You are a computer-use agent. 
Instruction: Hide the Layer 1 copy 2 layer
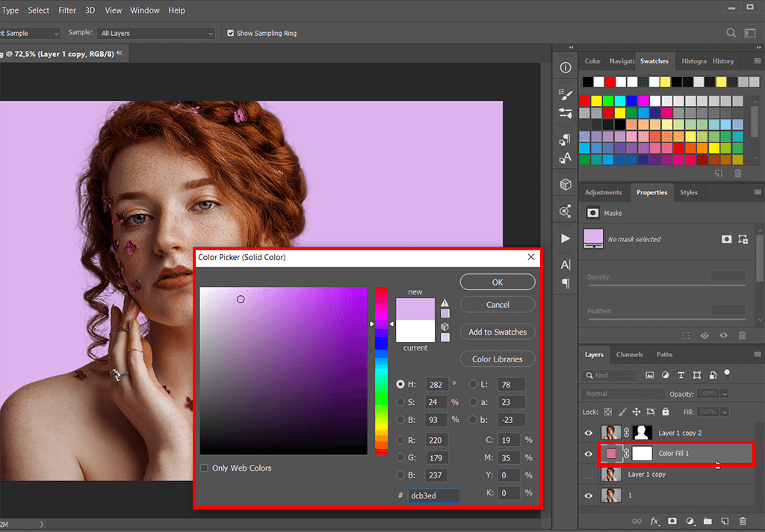589,433
